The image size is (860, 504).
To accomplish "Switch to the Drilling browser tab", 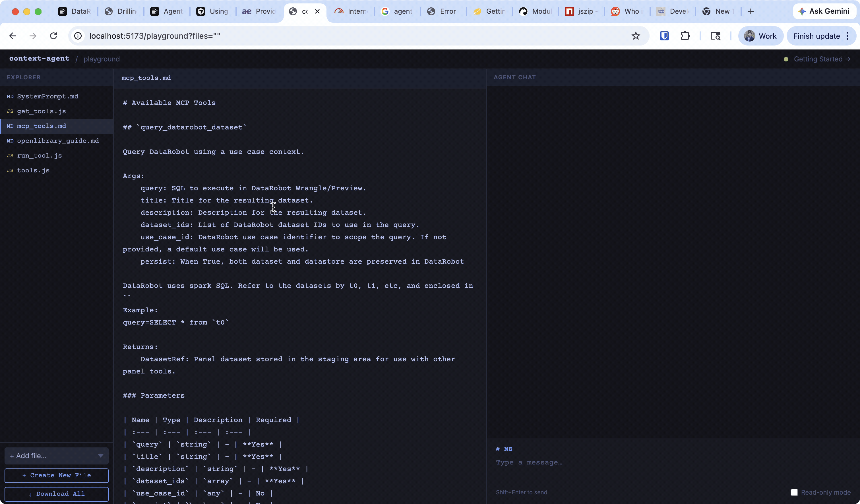I will click(x=121, y=12).
